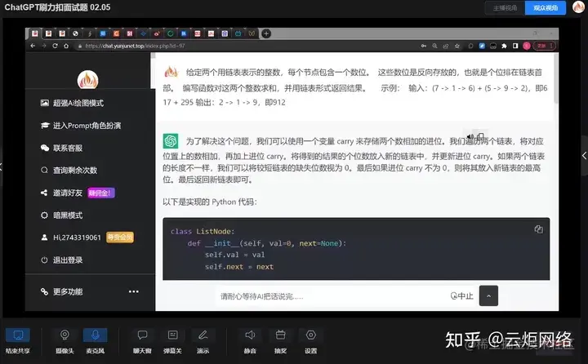Switch to the butterfly-icon browser tab
588x364 pixels.
click(x=252, y=33)
